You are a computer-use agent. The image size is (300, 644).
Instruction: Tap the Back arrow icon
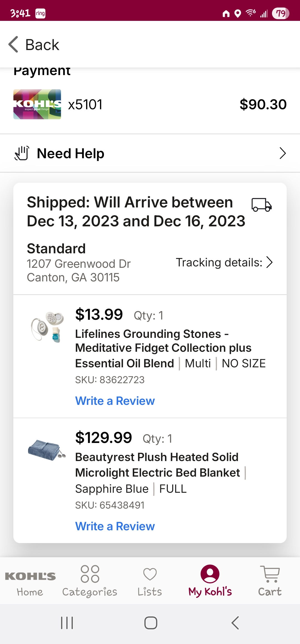13,44
